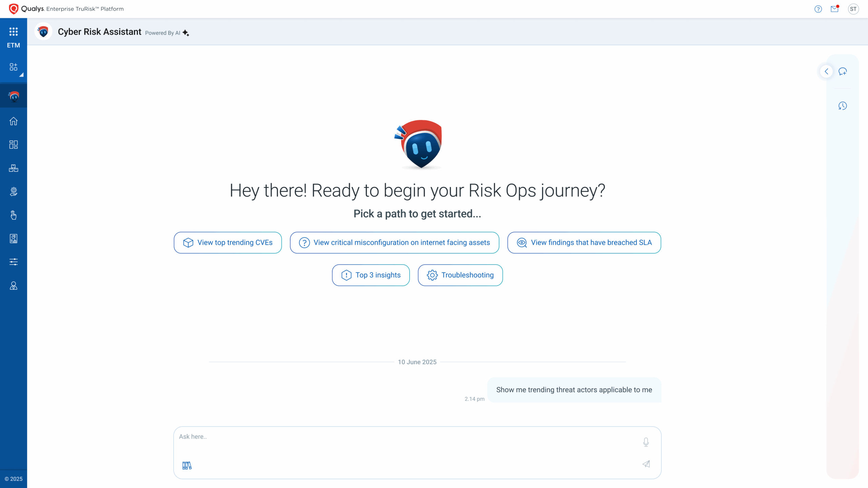Screen dimensions: 868x488
Task: Select the Cyber Risk Assistant sidebar icon
Action: [x=14, y=97]
